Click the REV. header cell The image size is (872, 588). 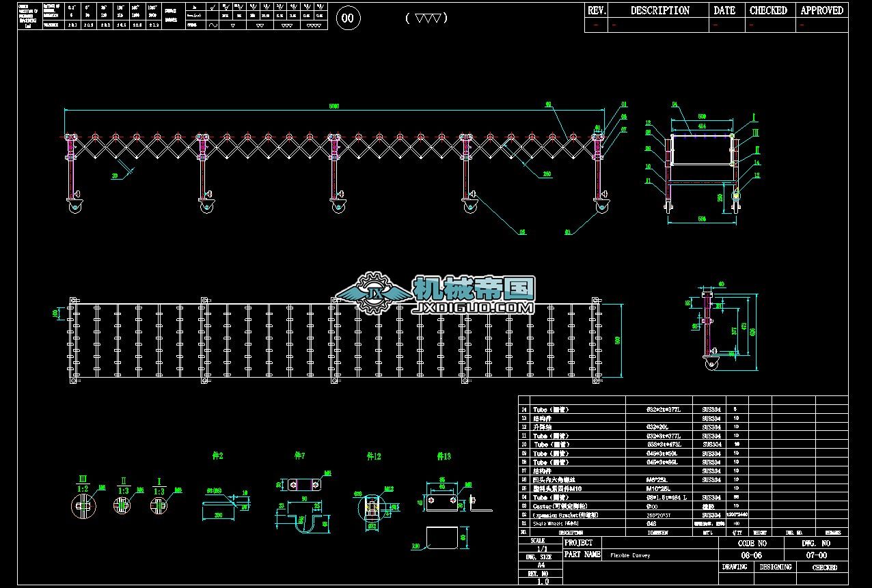point(596,10)
